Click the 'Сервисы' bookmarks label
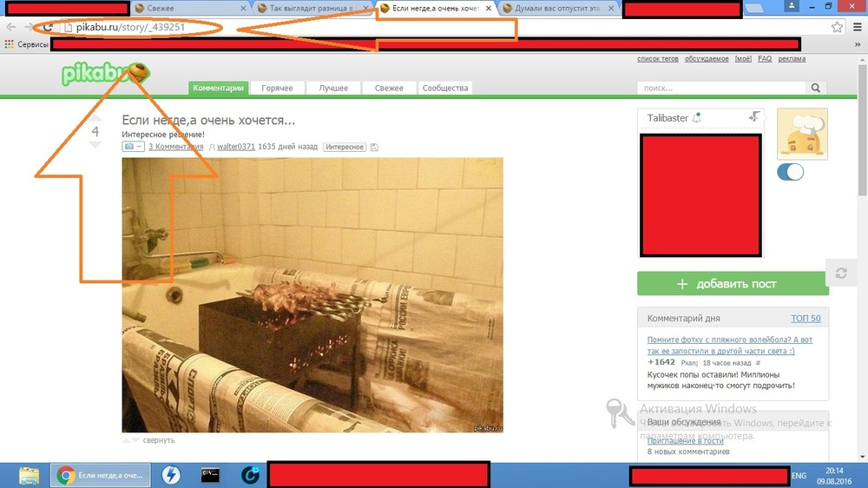868x488 pixels. coord(33,44)
